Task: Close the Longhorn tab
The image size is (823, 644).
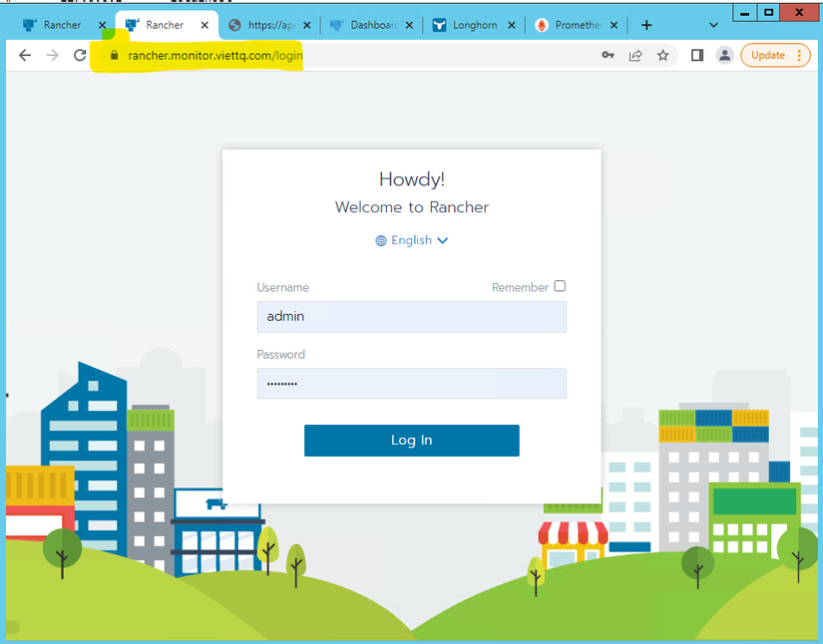Action: coord(512,25)
